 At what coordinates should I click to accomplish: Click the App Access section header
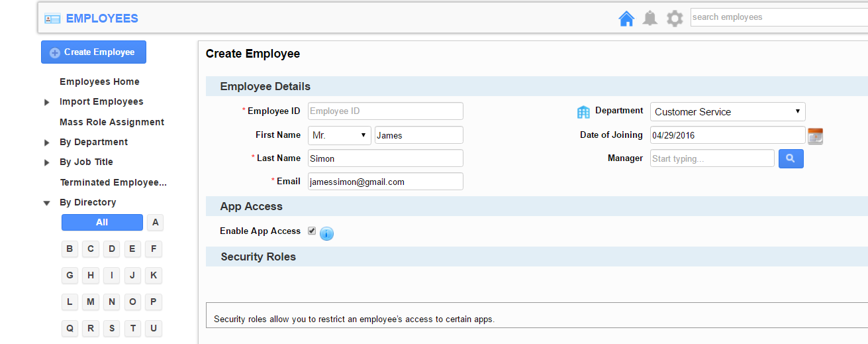[x=537, y=206]
